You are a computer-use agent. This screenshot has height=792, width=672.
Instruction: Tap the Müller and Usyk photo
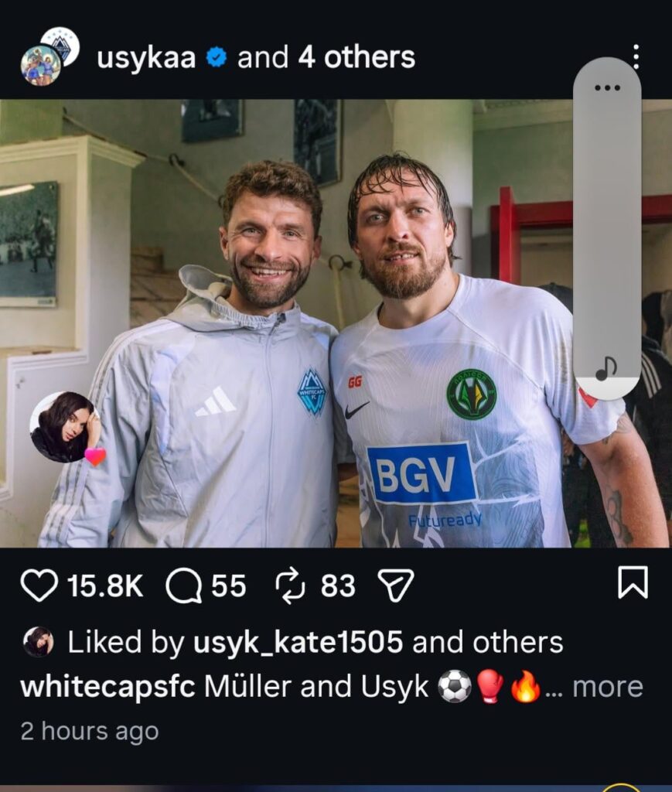pyautogui.click(x=336, y=323)
